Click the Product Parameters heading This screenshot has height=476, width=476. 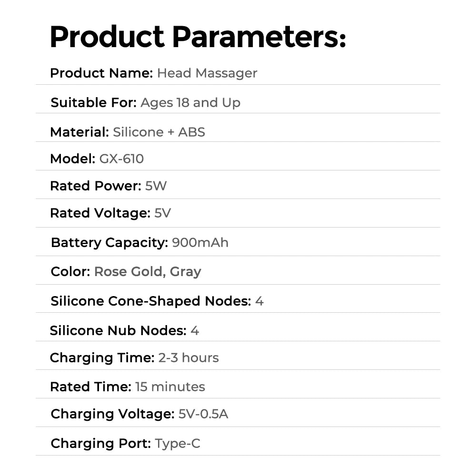point(198,37)
